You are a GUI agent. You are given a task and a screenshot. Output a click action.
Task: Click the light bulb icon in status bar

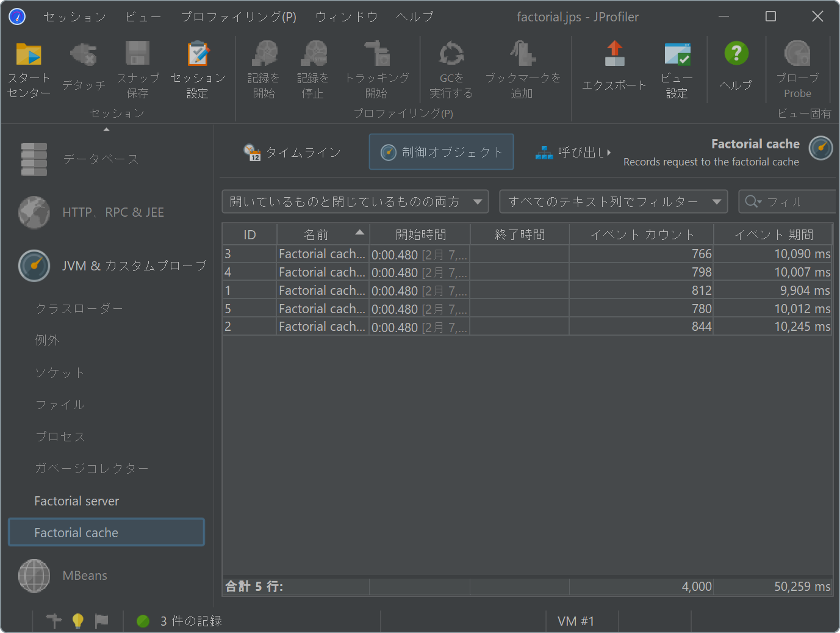[x=77, y=621]
